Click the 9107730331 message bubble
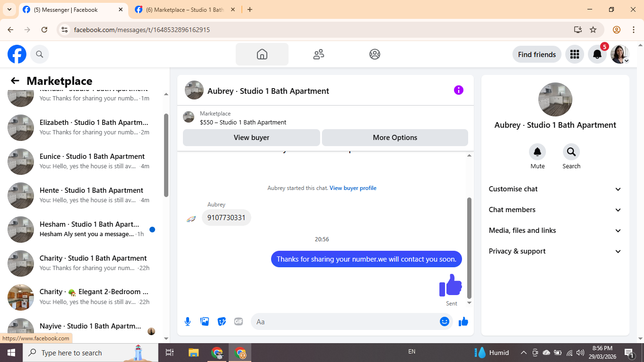This screenshot has height=362, width=644. coord(226,218)
